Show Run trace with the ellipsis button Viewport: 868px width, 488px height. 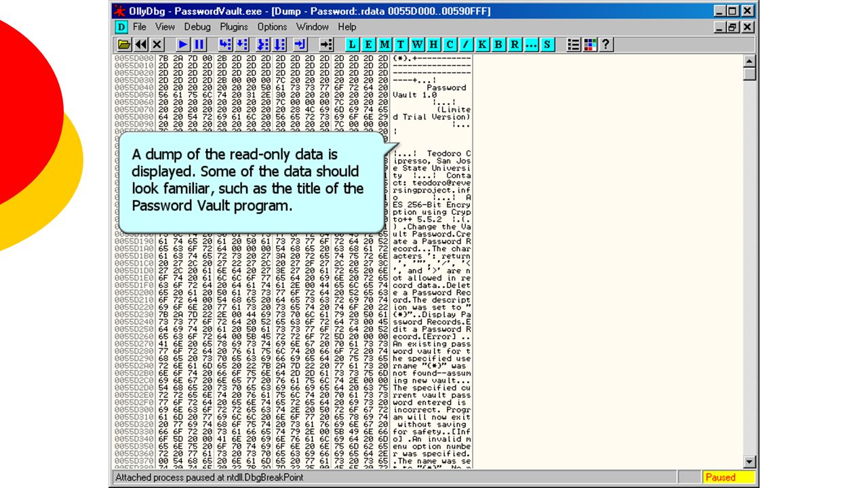[x=531, y=45]
